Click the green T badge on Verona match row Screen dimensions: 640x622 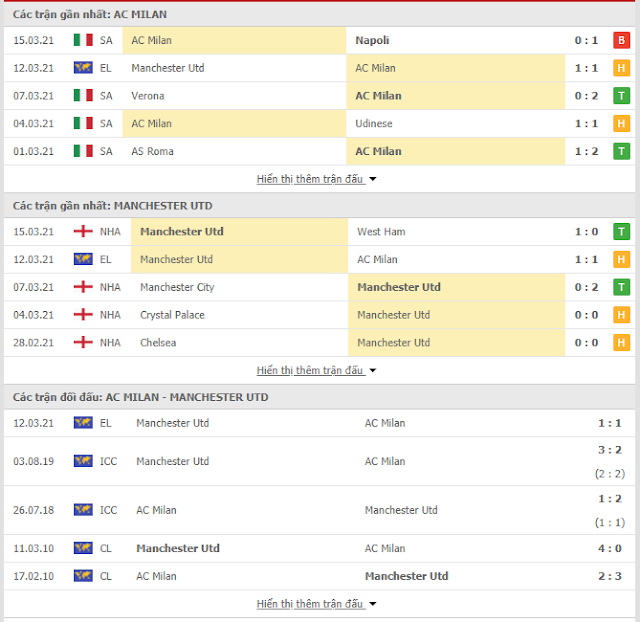(x=621, y=96)
